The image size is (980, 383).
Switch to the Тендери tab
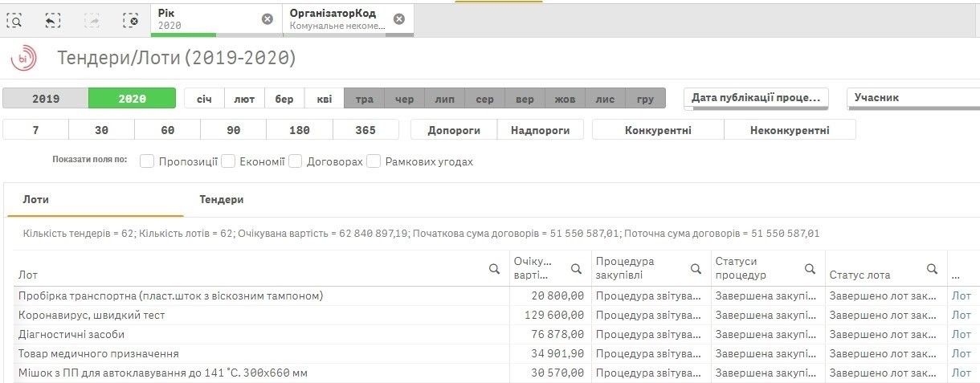coord(222,199)
